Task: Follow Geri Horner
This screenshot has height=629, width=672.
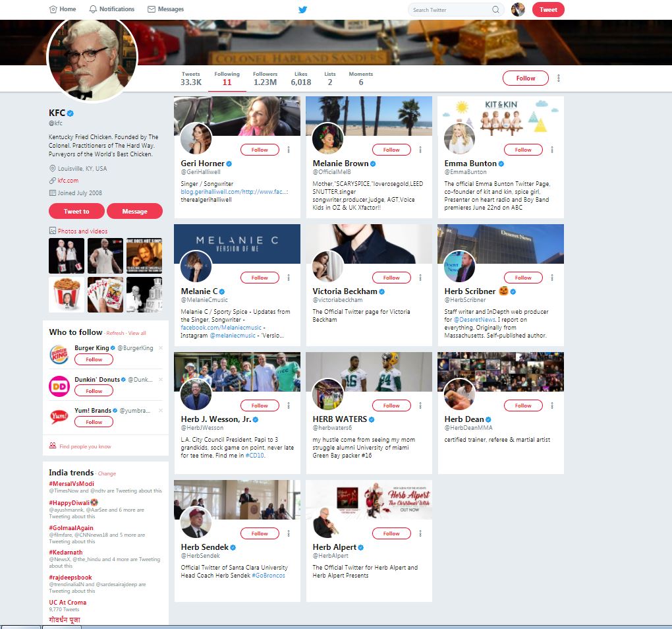Action: coord(260,150)
